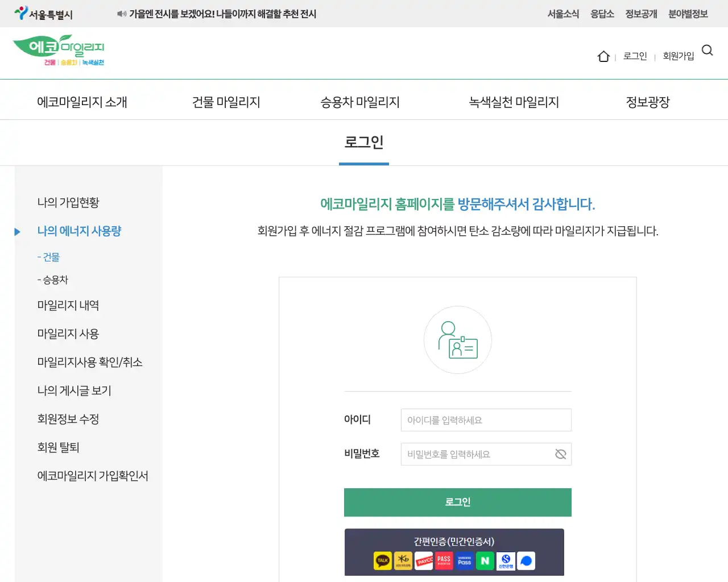Toggle password visibility eye icon

point(561,454)
